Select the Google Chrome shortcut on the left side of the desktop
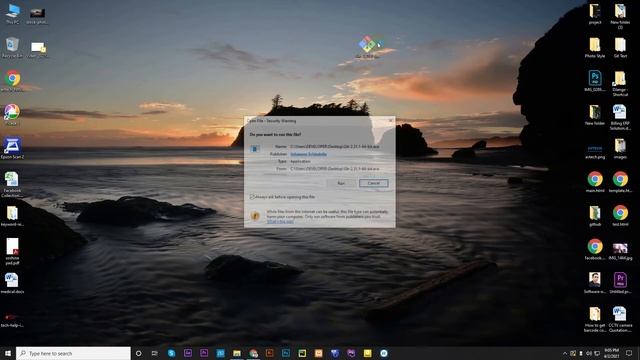 [13, 81]
